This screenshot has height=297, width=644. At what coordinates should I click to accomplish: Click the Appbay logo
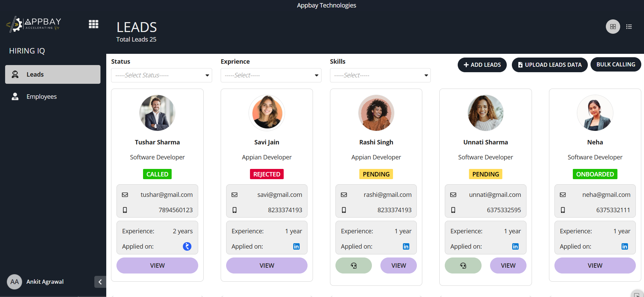click(x=33, y=24)
